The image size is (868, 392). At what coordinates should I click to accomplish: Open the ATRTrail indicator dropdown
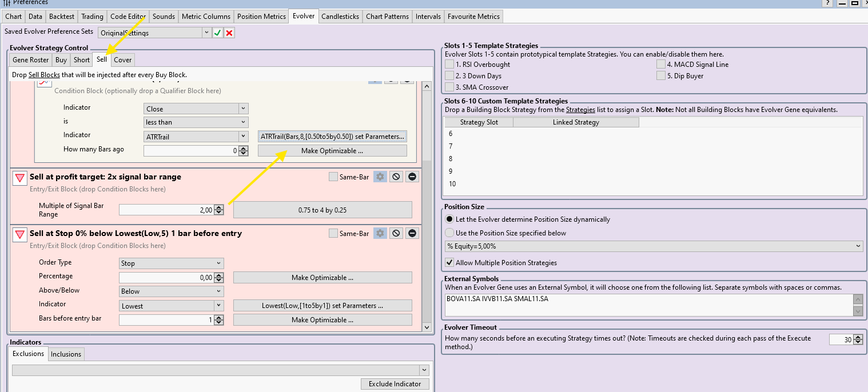243,137
